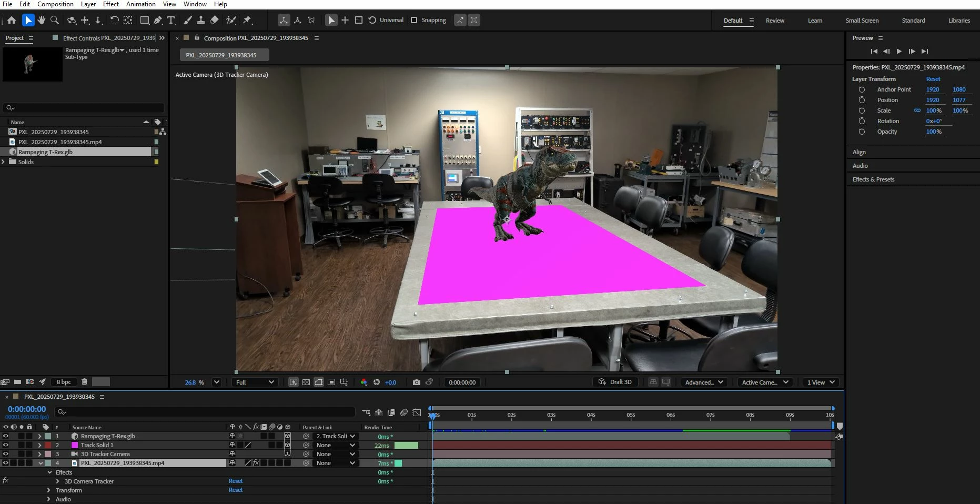The width and height of the screenshot is (980, 504).
Task: Hide the Rampaging T-Rex.glb layer
Action: (x=6, y=436)
